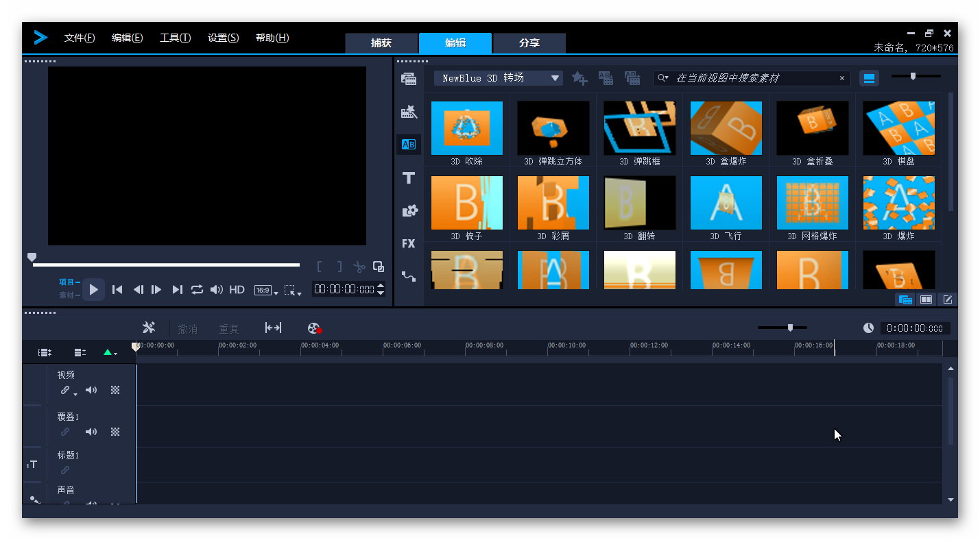This screenshot has height=540, width=980.
Task: Step to previous frame
Action: [x=138, y=290]
